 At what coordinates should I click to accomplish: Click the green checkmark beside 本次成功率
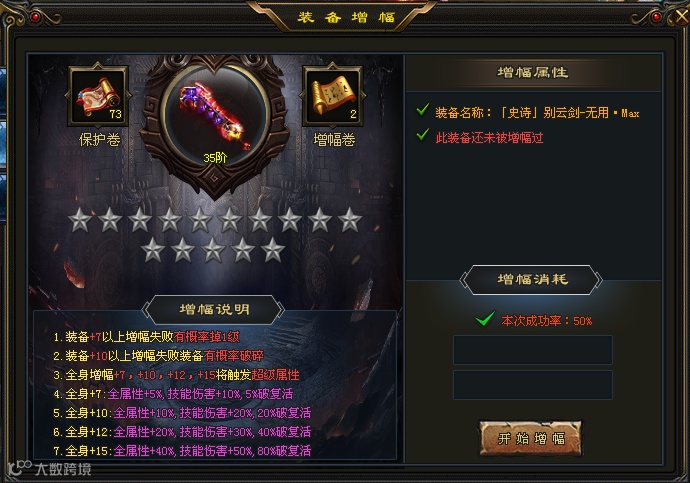(x=484, y=318)
